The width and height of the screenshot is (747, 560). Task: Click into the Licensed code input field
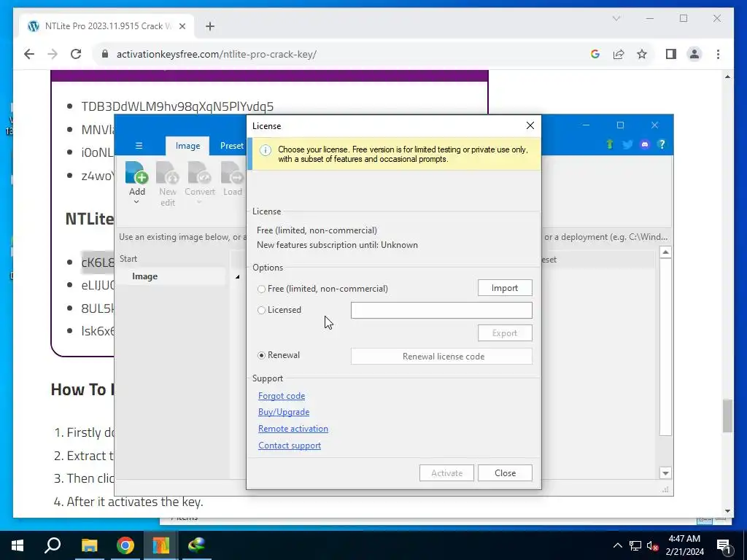441,310
